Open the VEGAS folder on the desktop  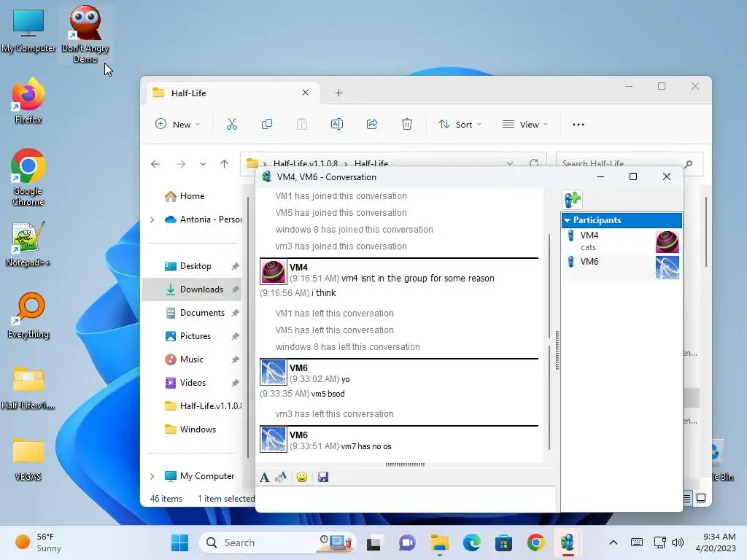tap(28, 458)
